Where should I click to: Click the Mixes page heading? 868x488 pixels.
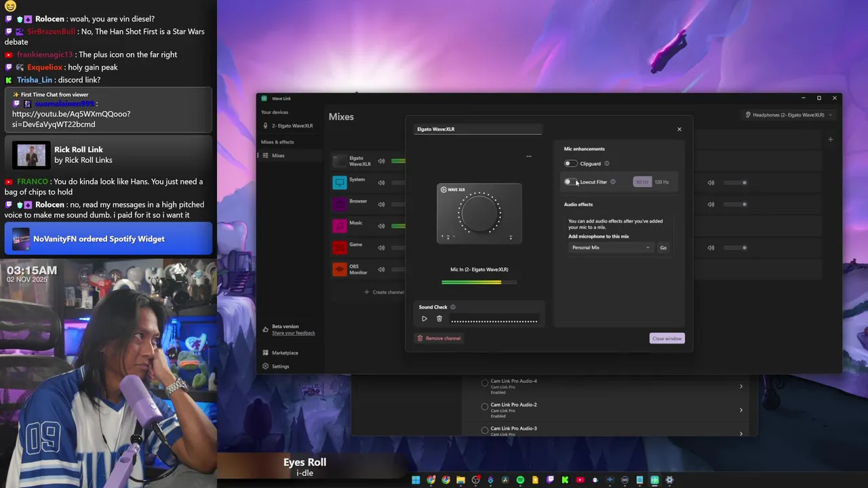point(341,117)
